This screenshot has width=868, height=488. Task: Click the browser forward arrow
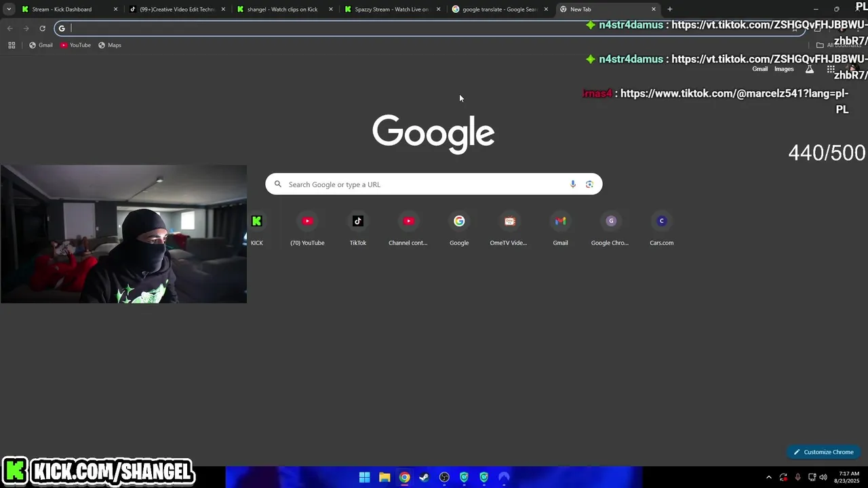pyautogui.click(x=26, y=28)
